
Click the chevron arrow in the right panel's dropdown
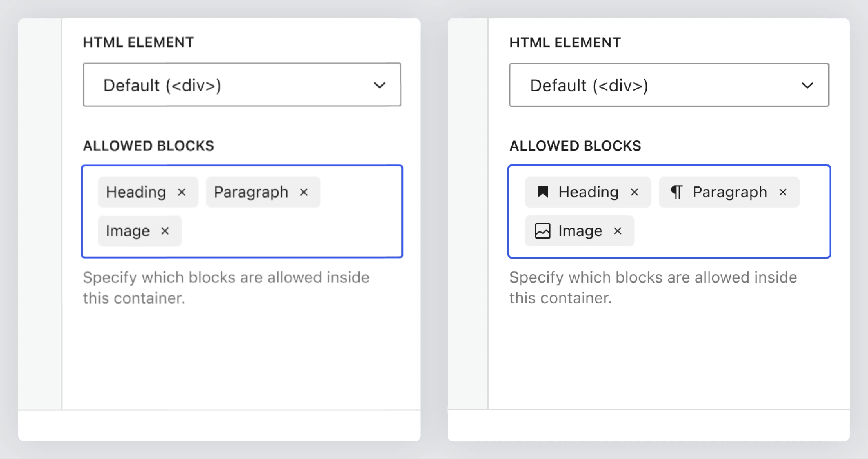pos(807,85)
